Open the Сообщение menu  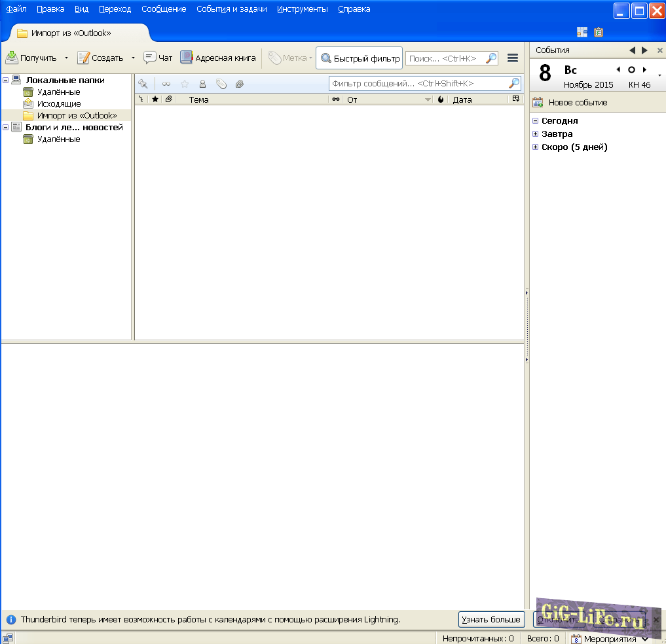click(x=164, y=9)
